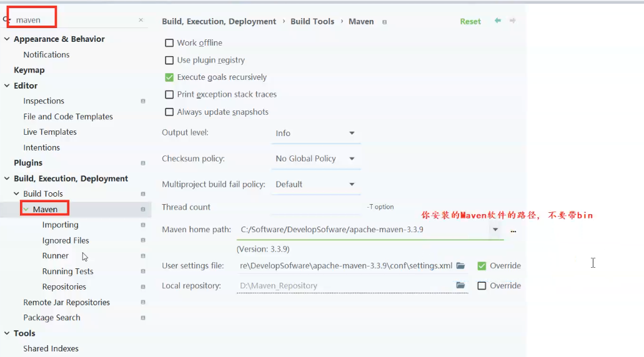Click project icon on Runner row
This screenshot has width=644, height=357.
(x=143, y=256)
